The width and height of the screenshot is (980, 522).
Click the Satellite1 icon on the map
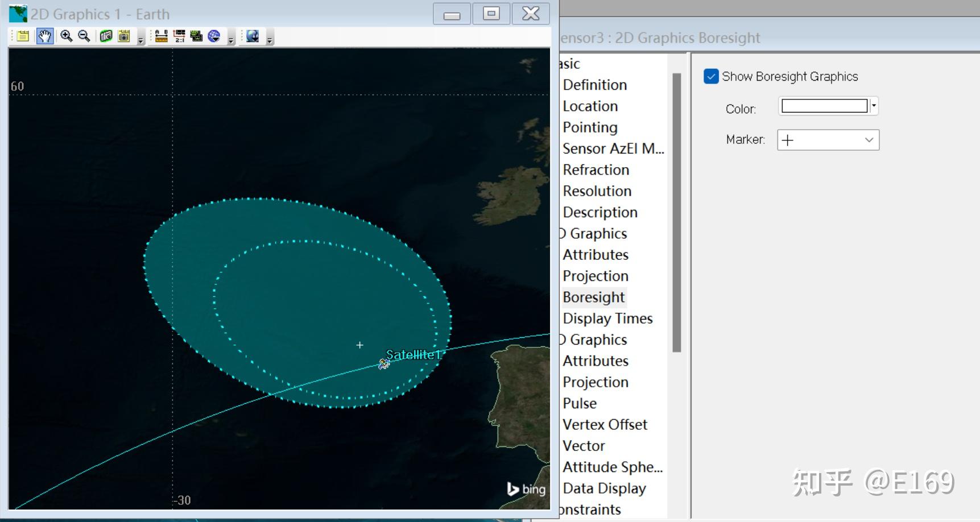[x=384, y=364]
